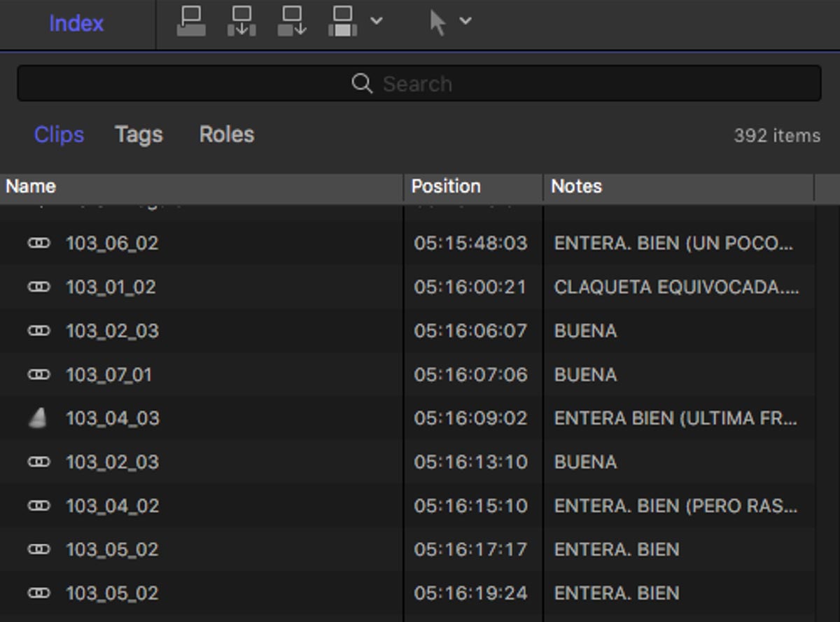Click the position value 05:16:19:24
This screenshot has height=622, width=840.
pos(470,593)
